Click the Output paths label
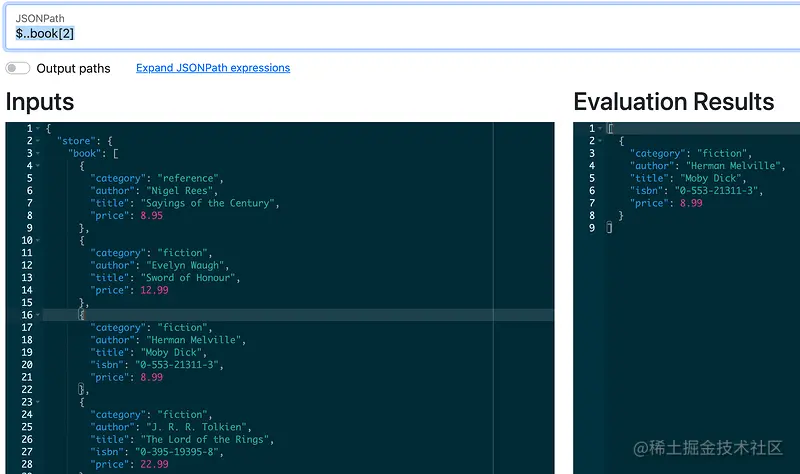This screenshot has width=800, height=474. (73, 68)
